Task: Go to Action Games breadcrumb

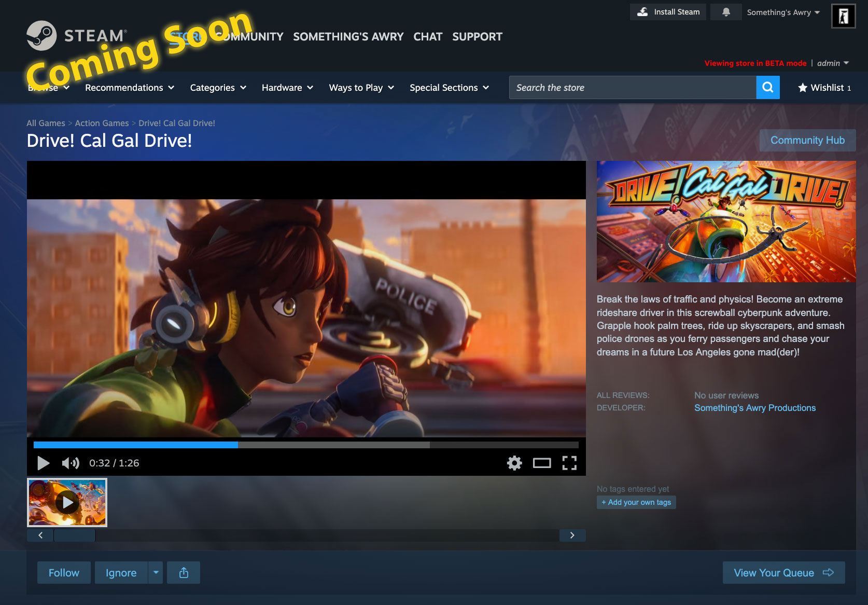Action: tap(102, 123)
